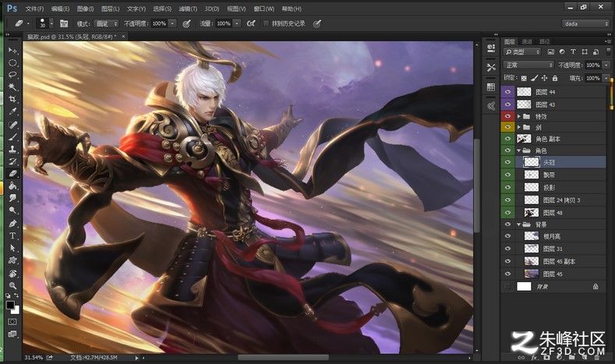Toggle tablet pressure for size icon

317,24
